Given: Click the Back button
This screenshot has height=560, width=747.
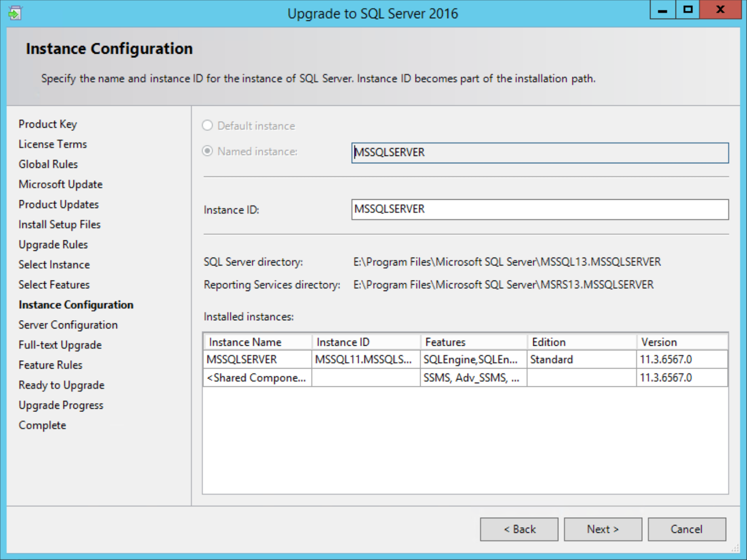Looking at the screenshot, I should 519,529.
